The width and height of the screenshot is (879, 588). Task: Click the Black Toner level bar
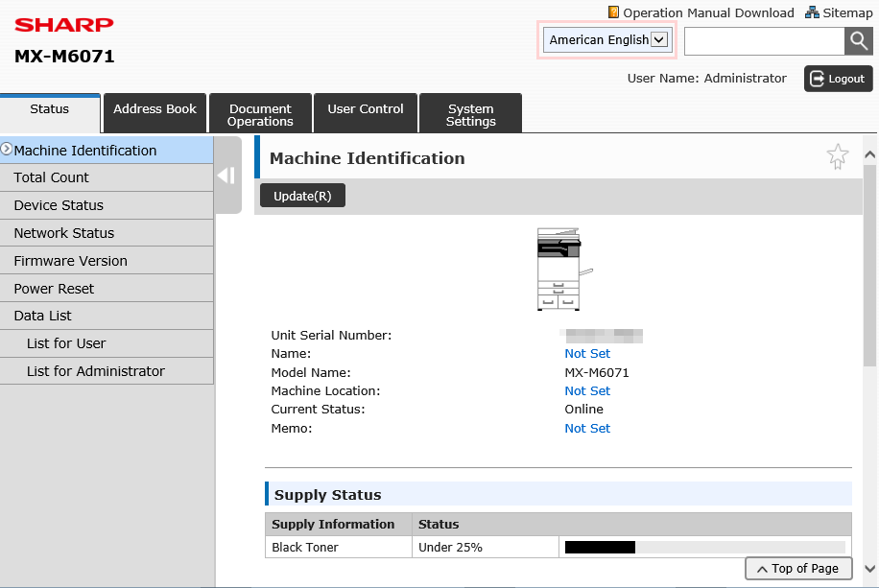[x=704, y=547]
